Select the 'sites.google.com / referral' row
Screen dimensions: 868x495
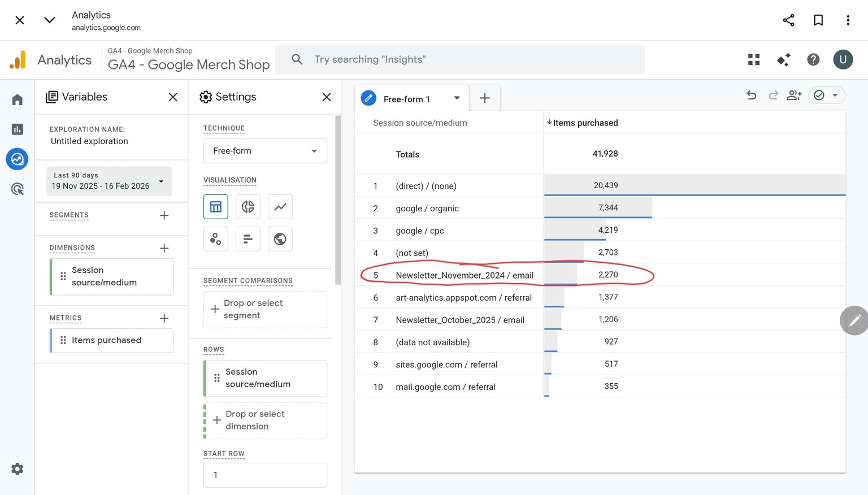pos(600,364)
